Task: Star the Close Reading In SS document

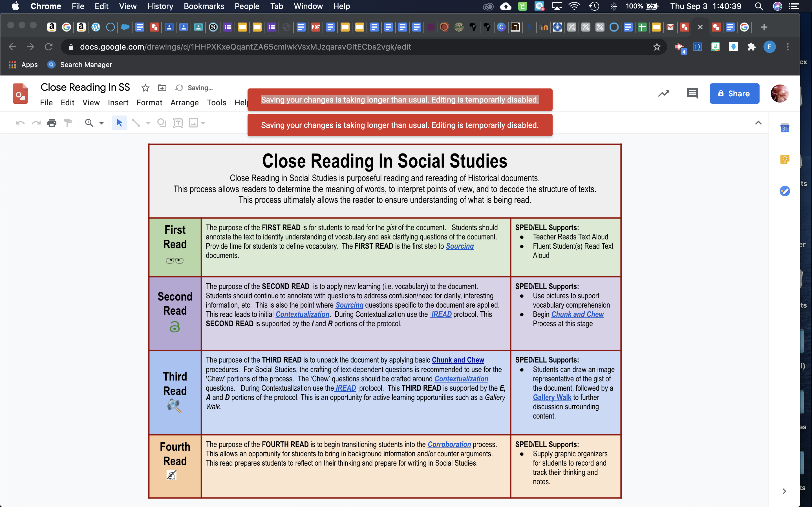Action: tap(145, 88)
